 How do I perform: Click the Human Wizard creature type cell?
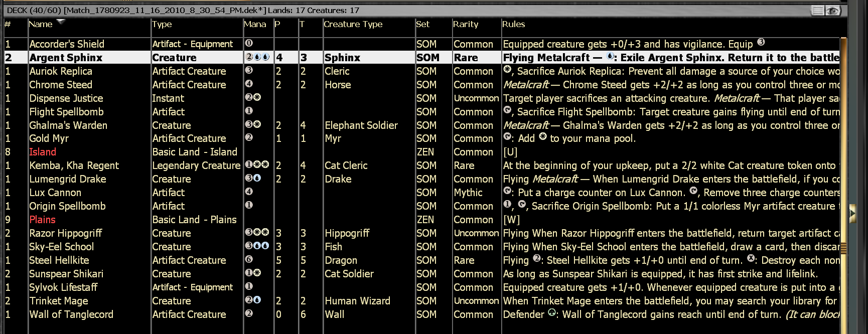pos(357,301)
